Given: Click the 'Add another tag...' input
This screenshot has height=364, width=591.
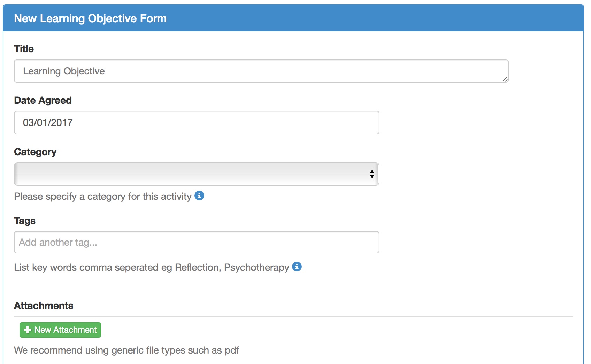Looking at the screenshot, I should 197,242.
